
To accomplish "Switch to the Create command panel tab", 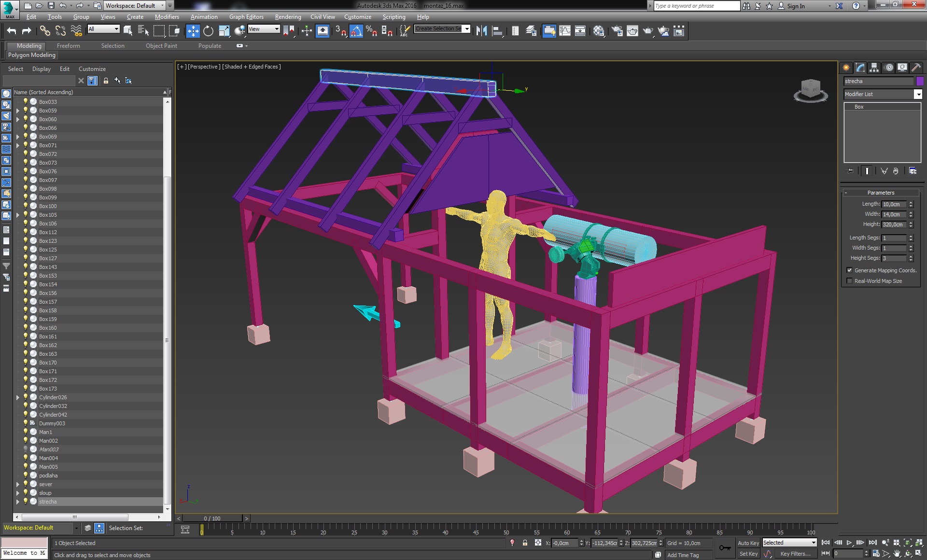I will pyautogui.click(x=846, y=68).
